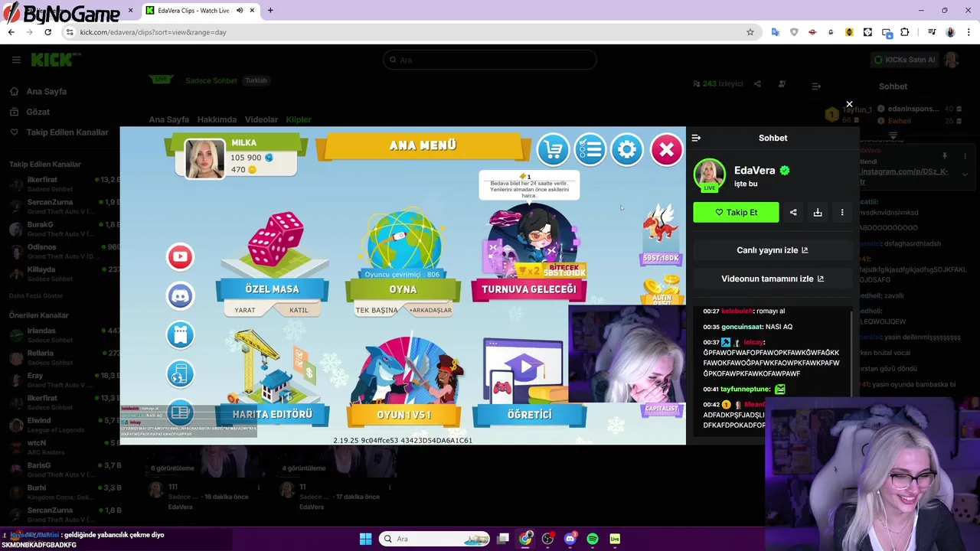Click KICKs Satın Al button
The height and width of the screenshot is (551, 980).
coord(904,60)
